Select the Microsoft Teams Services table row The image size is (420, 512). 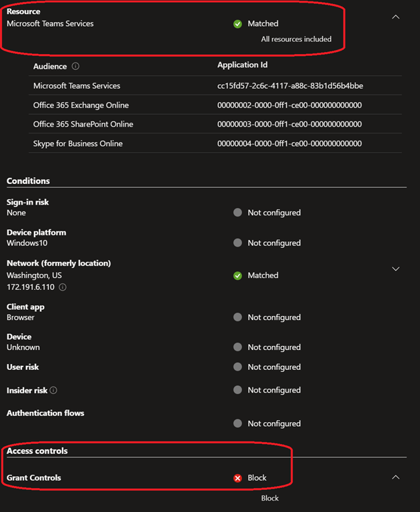(77, 86)
